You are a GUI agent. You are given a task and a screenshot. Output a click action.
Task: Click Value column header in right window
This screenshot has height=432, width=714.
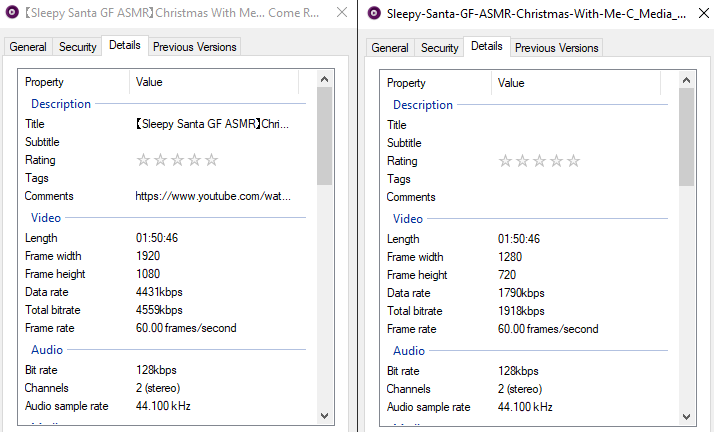pyautogui.click(x=576, y=83)
